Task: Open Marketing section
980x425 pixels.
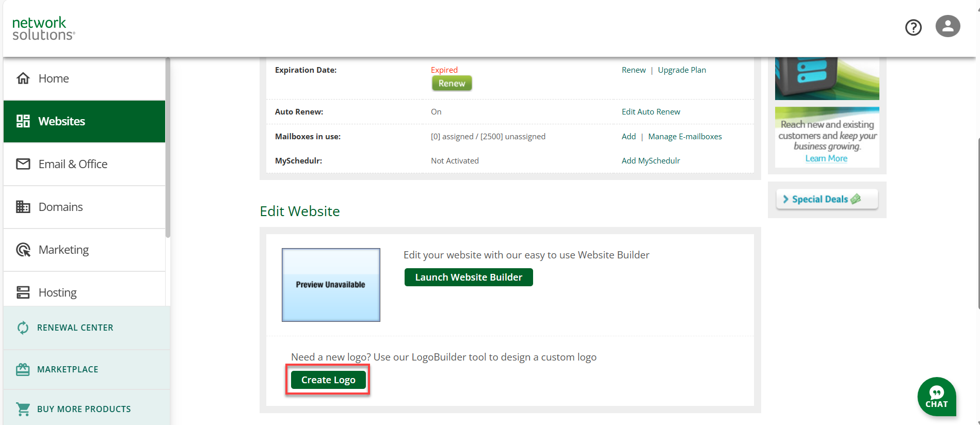Action: pos(84,250)
